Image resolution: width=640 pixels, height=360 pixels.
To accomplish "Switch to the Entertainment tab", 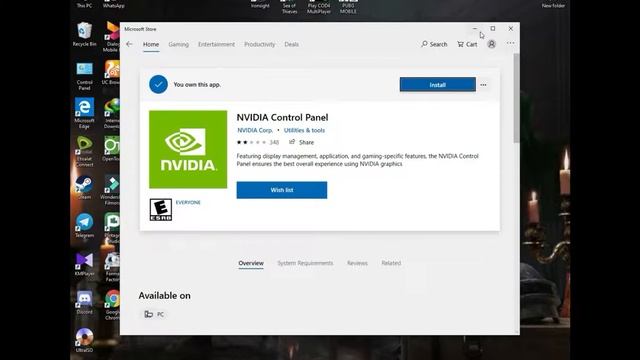I will (x=216, y=44).
